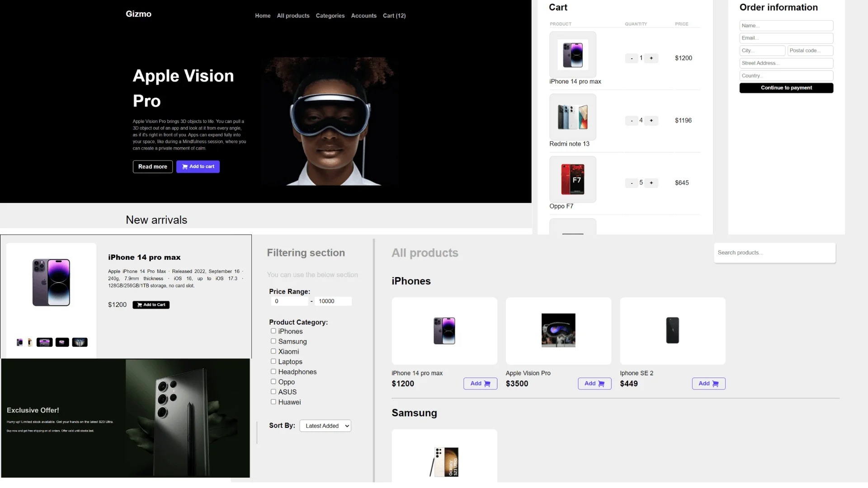
Task: Click the Iphone SE 2 product name
Action: pos(637,373)
